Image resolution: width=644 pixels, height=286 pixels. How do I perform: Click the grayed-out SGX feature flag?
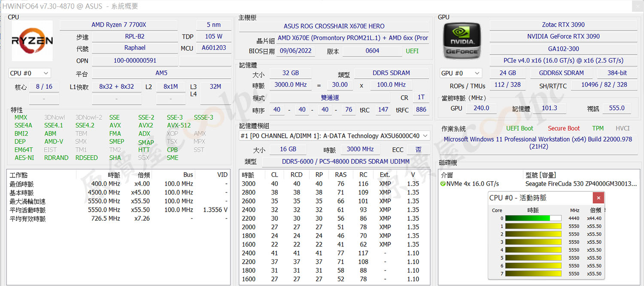(143, 158)
